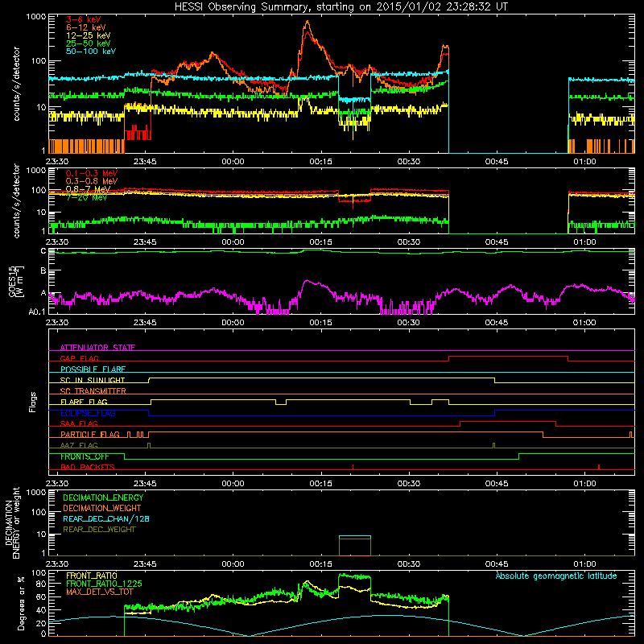
Task: Select the yellow FRONT_RATIO legend label
Action: (92, 576)
